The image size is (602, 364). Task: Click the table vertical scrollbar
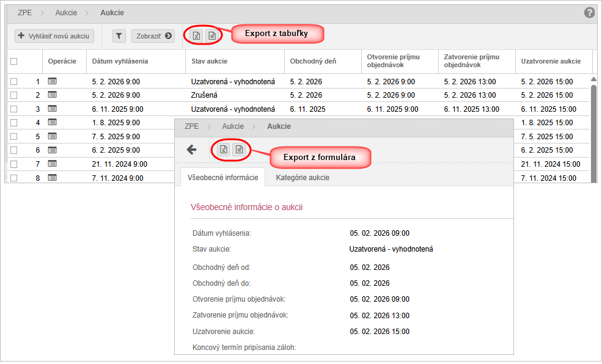click(x=593, y=128)
